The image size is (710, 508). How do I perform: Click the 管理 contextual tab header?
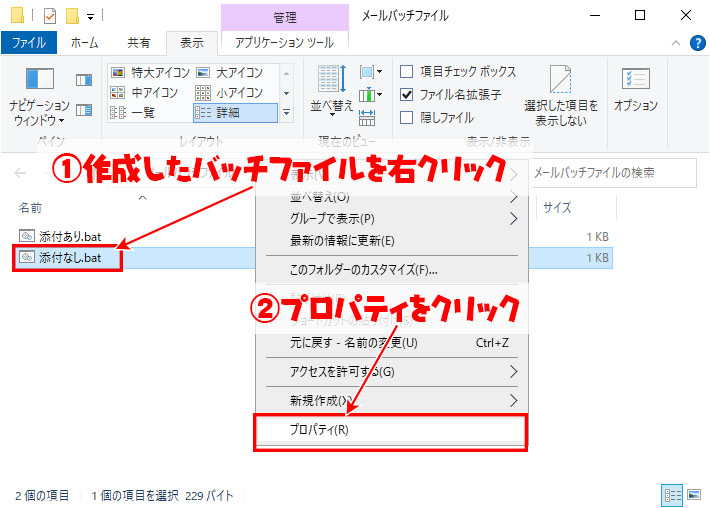tap(285, 18)
